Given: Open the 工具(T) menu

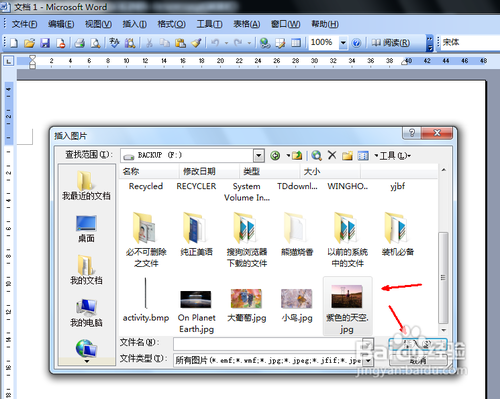Looking at the screenshot, I should tap(209, 24).
